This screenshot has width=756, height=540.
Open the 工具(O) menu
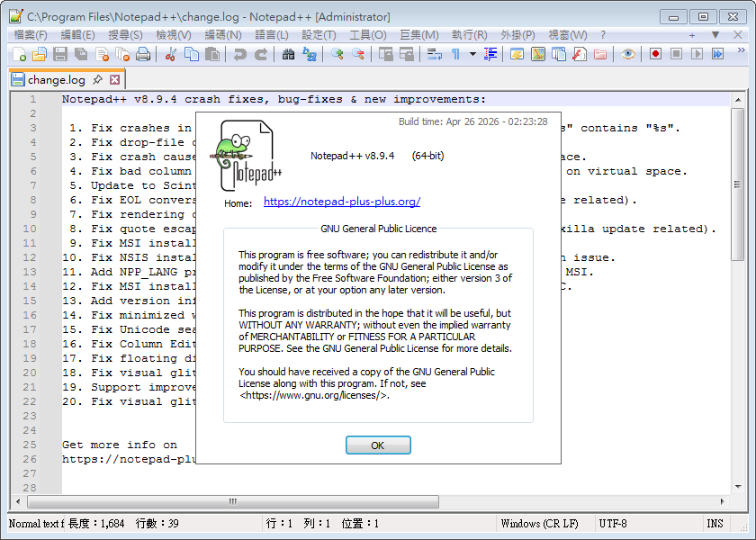pos(368,35)
